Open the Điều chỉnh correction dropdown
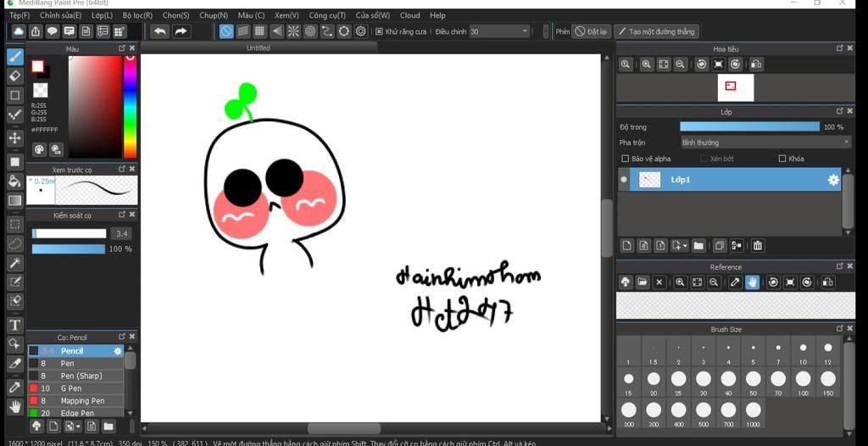This screenshot has height=446, width=868. (500, 31)
